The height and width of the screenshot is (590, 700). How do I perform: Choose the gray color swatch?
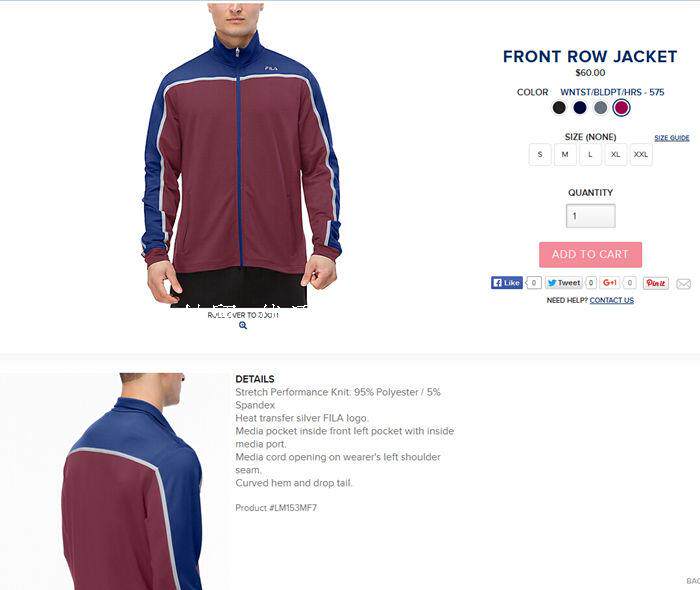(600, 108)
